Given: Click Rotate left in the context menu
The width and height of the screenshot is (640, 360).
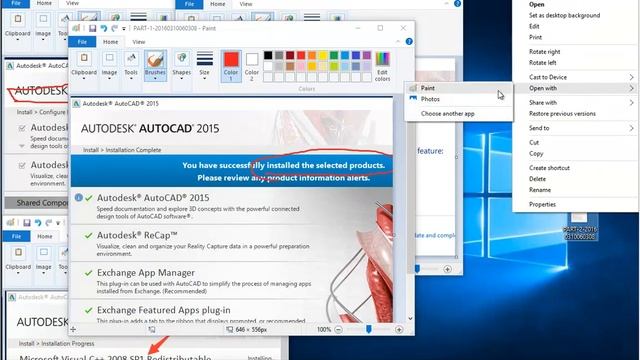Looking at the screenshot, I should (x=542, y=63).
